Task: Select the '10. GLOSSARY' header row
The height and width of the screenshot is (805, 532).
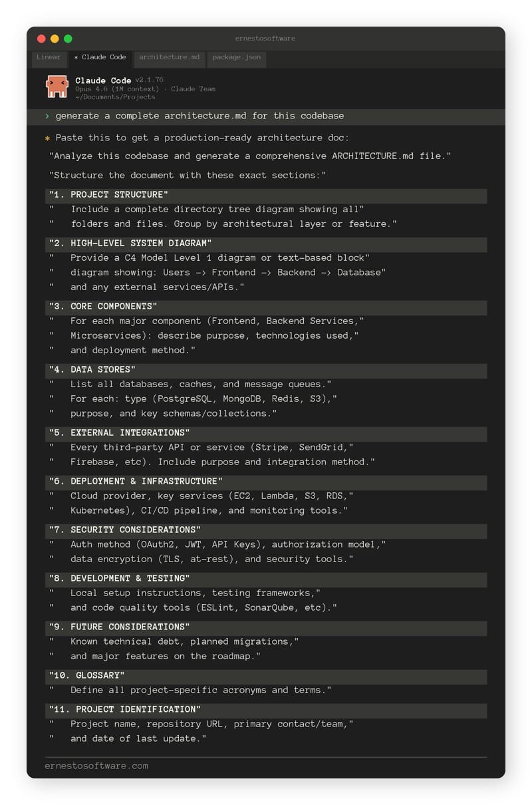Action: (266, 676)
